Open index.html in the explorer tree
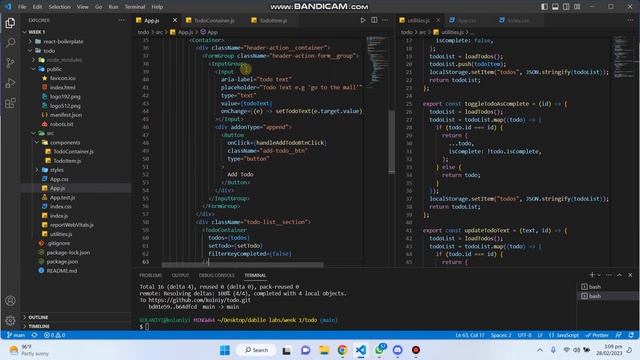Screen dimensions: 640x360 click(62, 87)
